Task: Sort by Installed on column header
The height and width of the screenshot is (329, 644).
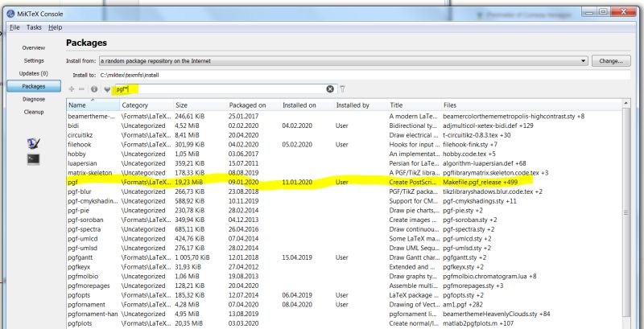Action: 308,105
